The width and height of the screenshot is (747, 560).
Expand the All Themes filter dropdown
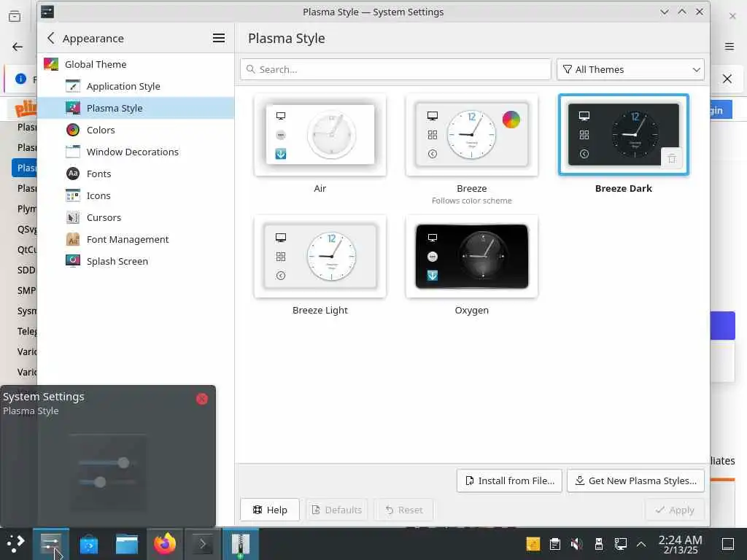[x=630, y=69]
